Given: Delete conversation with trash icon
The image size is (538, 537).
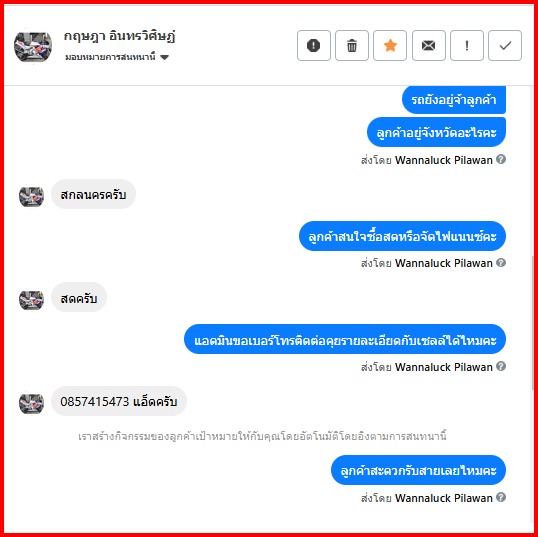Looking at the screenshot, I should 352,45.
